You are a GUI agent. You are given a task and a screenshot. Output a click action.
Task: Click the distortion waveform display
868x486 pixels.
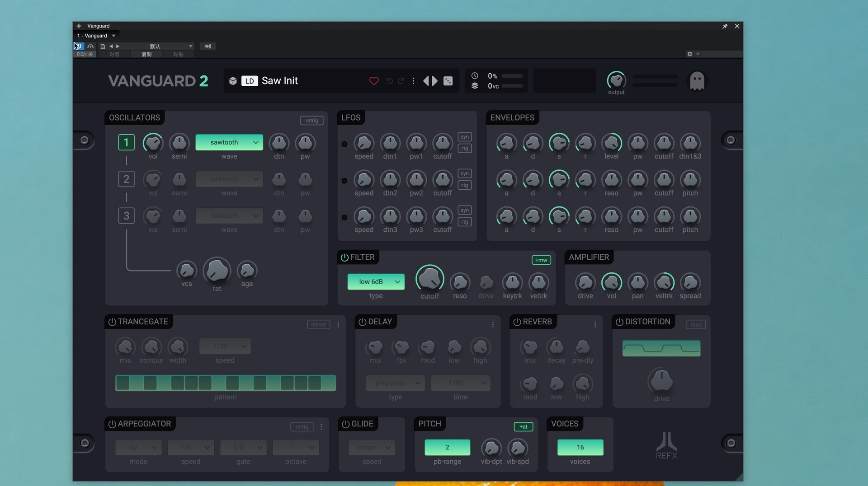point(661,348)
